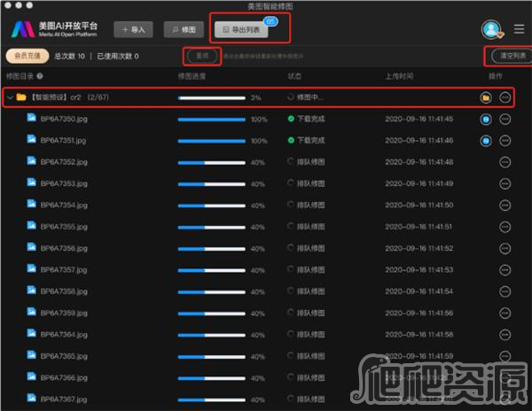532x411 pixels.
Task: Collapse the 【智能预设】cr2 folder
Action: [x=10, y=97]
